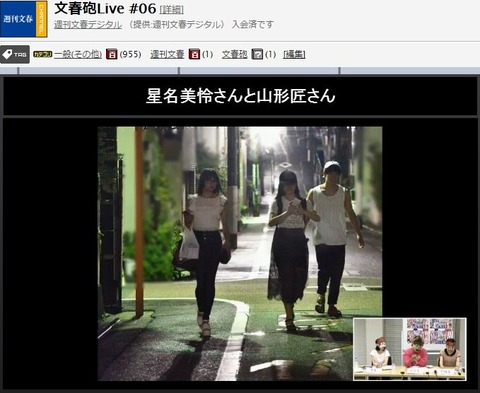Image resolution: width=480 pixels, height=393 pixels.
Task: Open the 詳細 details link
Action: (x=171, y=10)
